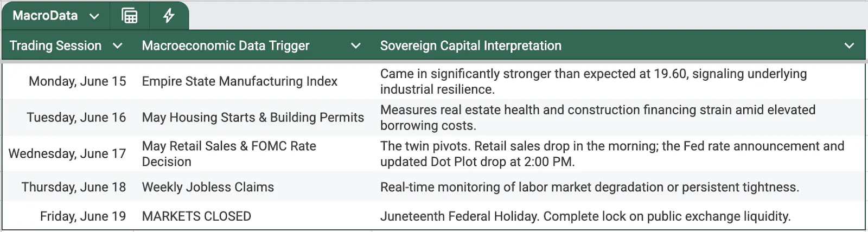Select the Friday, June 19 cell

point(67,216)
